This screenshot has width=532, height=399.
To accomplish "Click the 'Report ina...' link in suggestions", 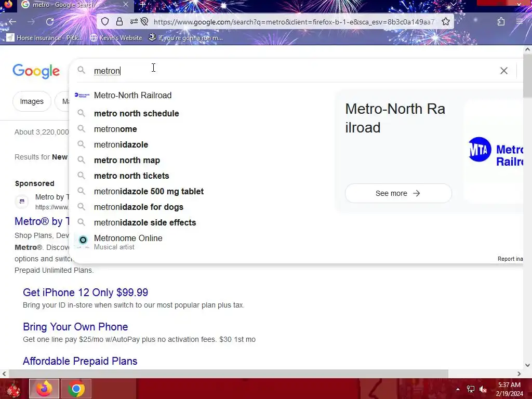I will [510, 259].
